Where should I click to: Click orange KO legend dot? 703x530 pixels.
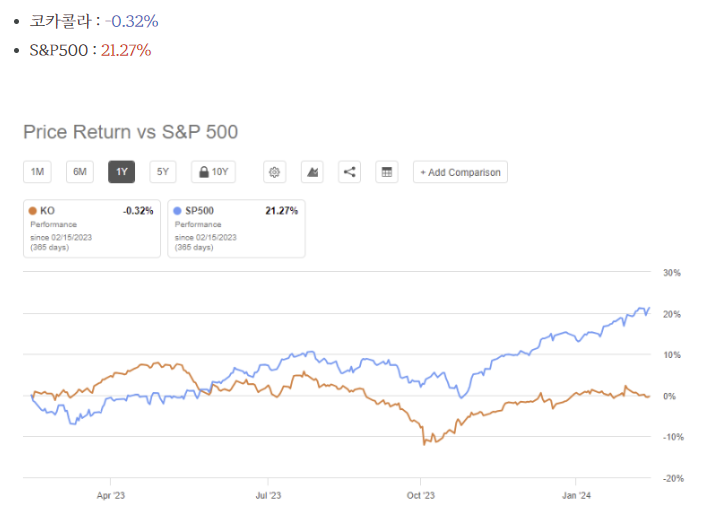click(x=33, y=211)
